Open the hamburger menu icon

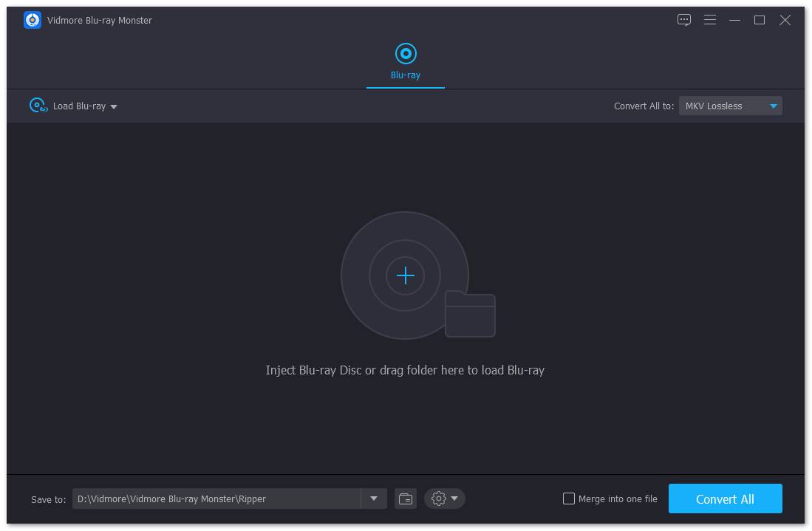709,20
